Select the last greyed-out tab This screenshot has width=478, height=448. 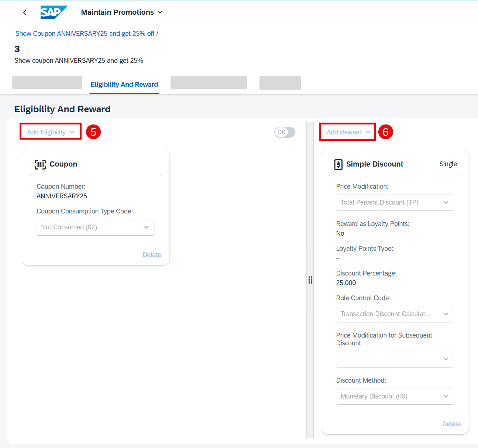[x=280, y=83]
